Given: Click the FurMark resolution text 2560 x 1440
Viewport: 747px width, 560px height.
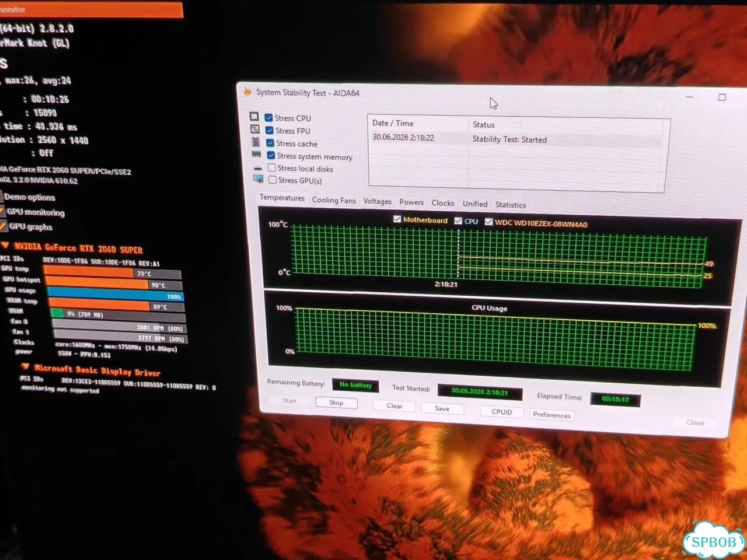Looking at the screenshot, I should point(63,140).
